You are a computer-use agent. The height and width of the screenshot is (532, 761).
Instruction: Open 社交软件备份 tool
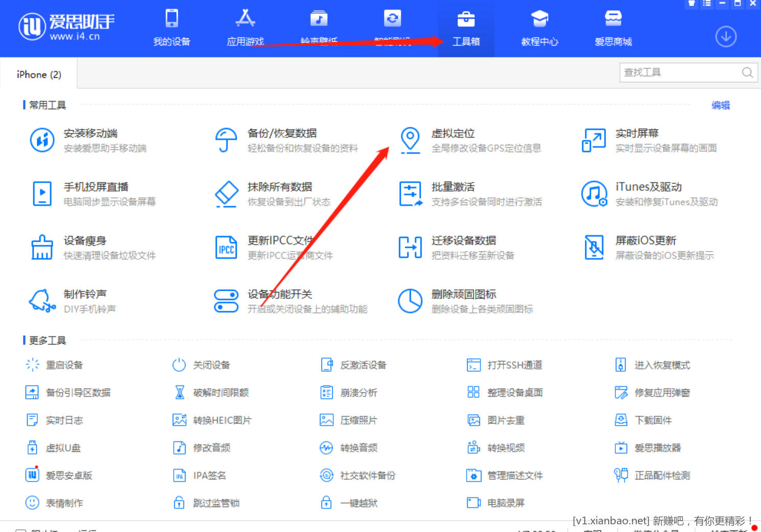[358, 475]
